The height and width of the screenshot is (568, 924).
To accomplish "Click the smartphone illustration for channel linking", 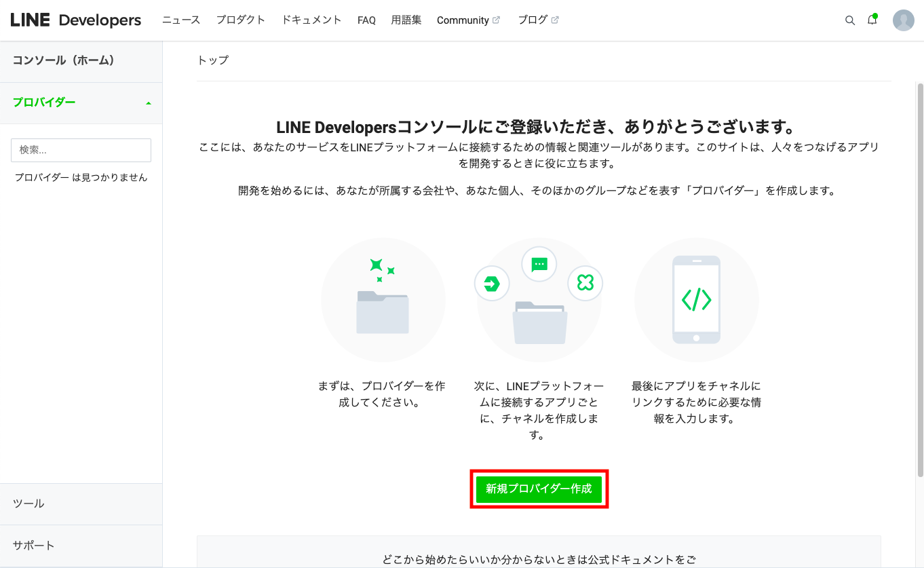I will [697, 301].
